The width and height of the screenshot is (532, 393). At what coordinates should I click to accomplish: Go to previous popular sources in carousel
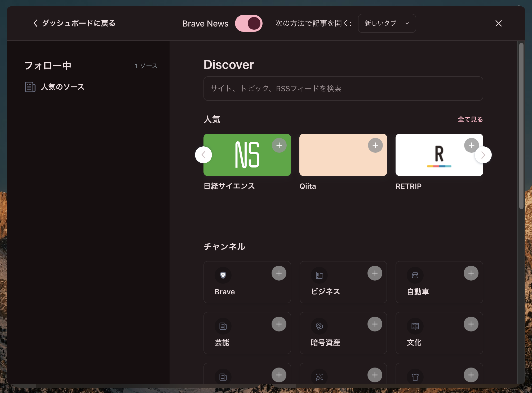coord(203,155)
